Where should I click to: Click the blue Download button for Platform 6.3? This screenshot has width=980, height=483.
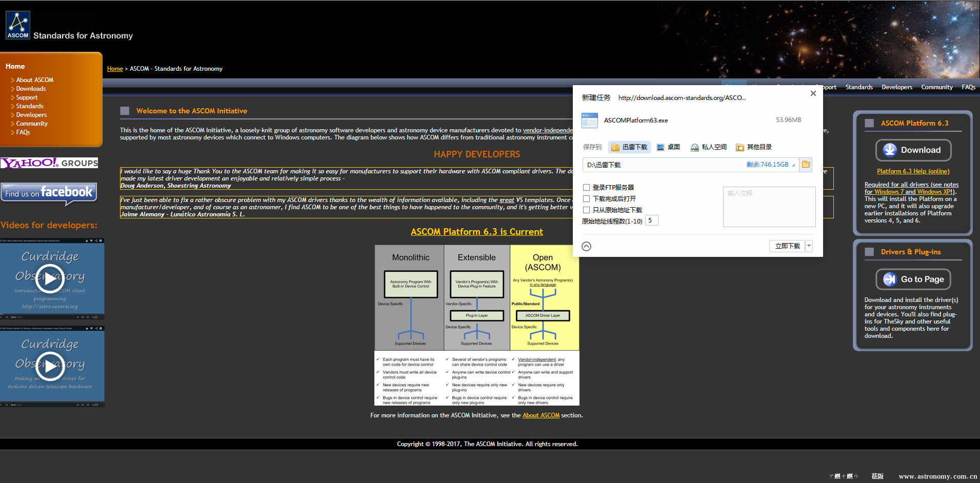click(913, 150)
